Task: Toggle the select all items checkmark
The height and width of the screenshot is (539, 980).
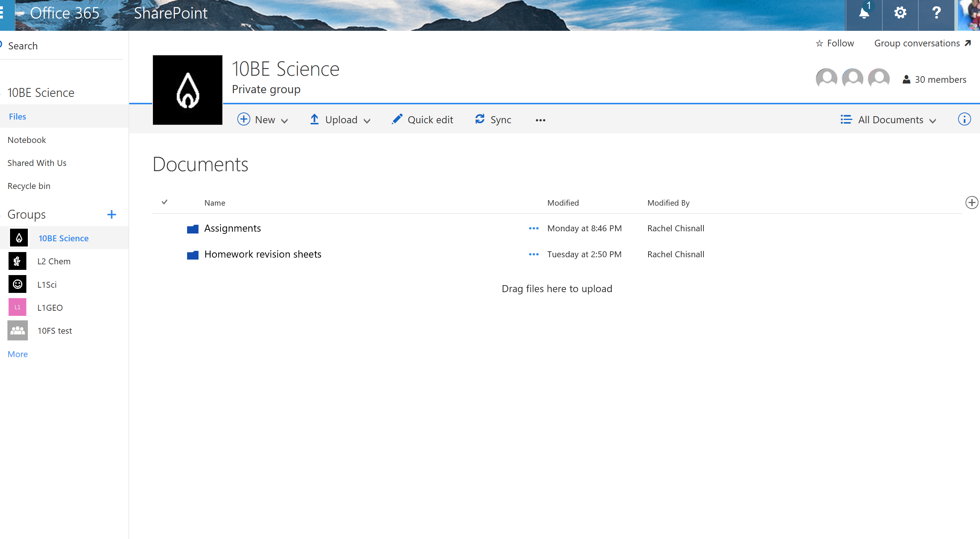Action: (164, 202)
